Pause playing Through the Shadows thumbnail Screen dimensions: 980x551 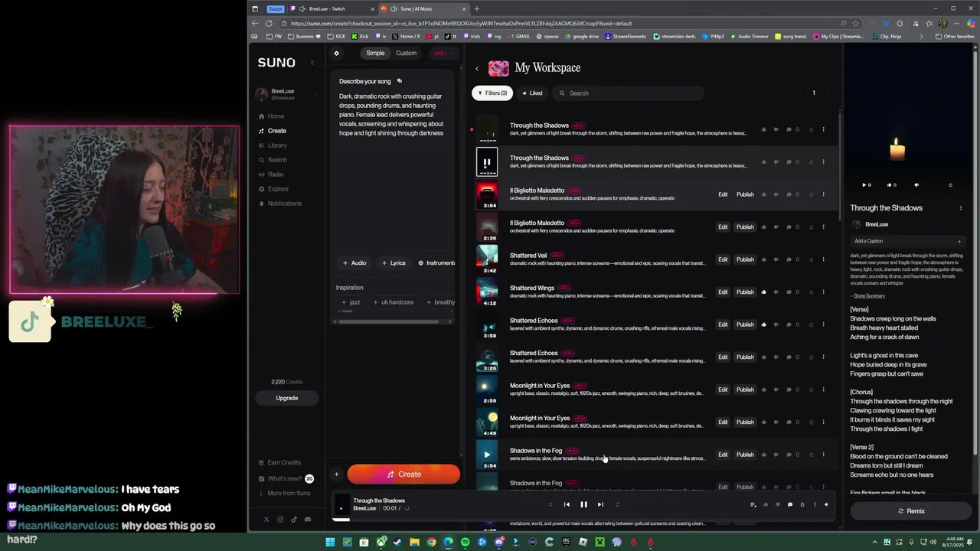pyautogui.click(x=487, y=162)
